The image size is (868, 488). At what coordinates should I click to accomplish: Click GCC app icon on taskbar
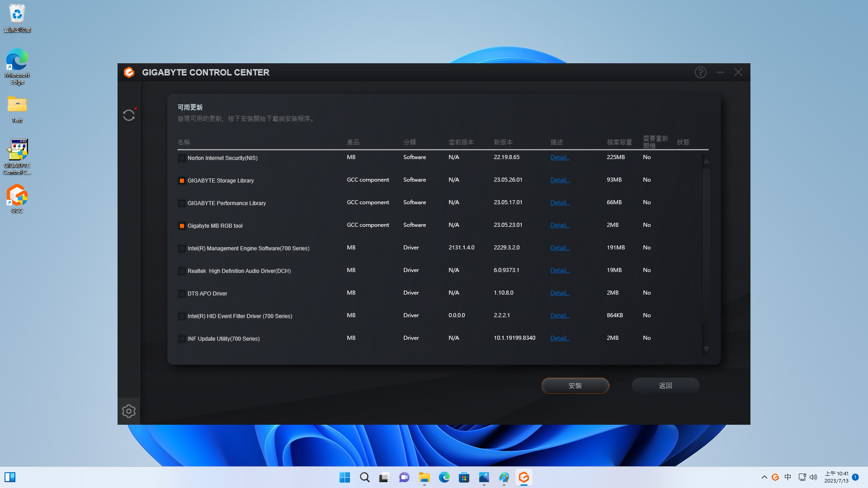click(x=524, y=477)
